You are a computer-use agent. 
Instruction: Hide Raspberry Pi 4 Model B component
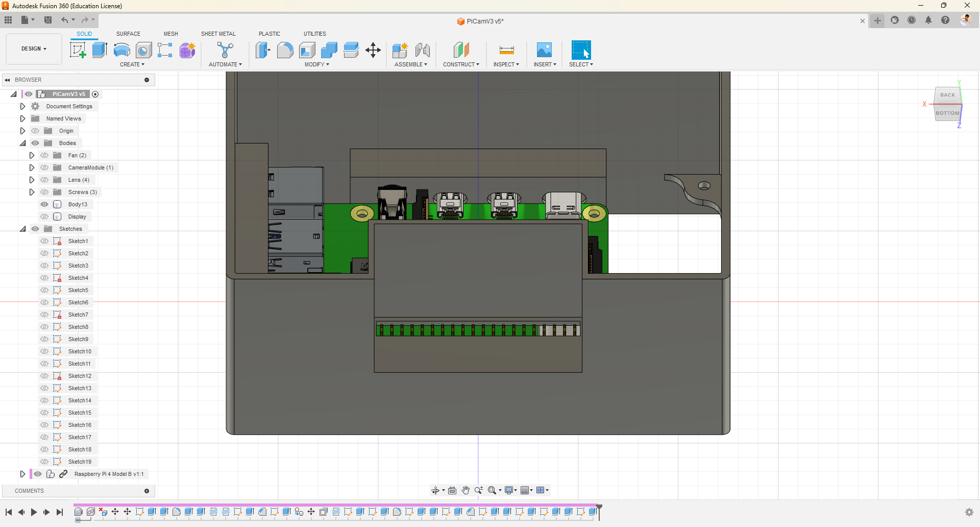(38, 474)
